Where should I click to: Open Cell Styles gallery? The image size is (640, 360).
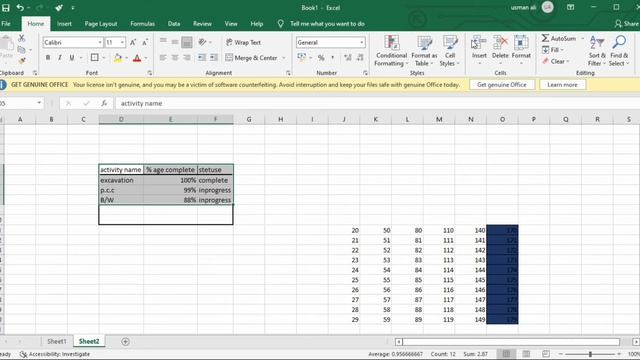point(450,51)
